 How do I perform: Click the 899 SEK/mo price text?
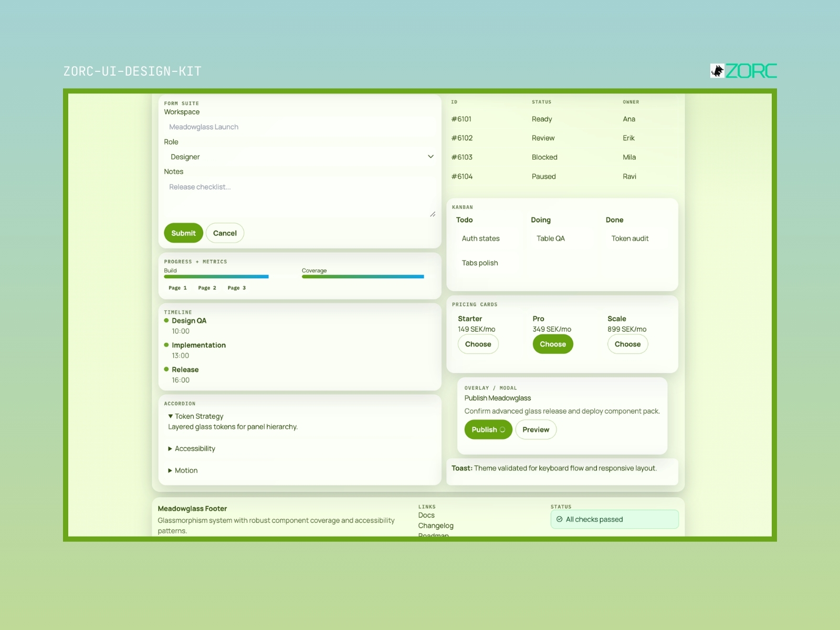tap(627, 329)
